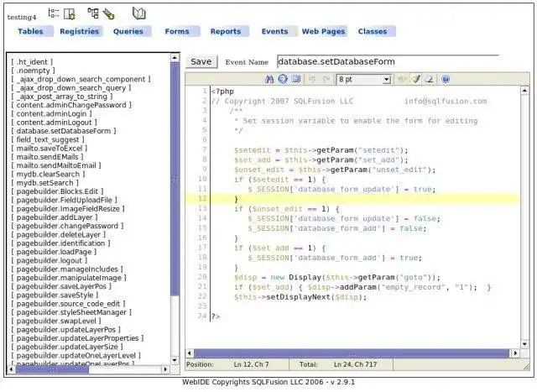
Task: Open pagebuilder.Blocks.Edit event
Action: pyautogui.click(x=57, y=191)
